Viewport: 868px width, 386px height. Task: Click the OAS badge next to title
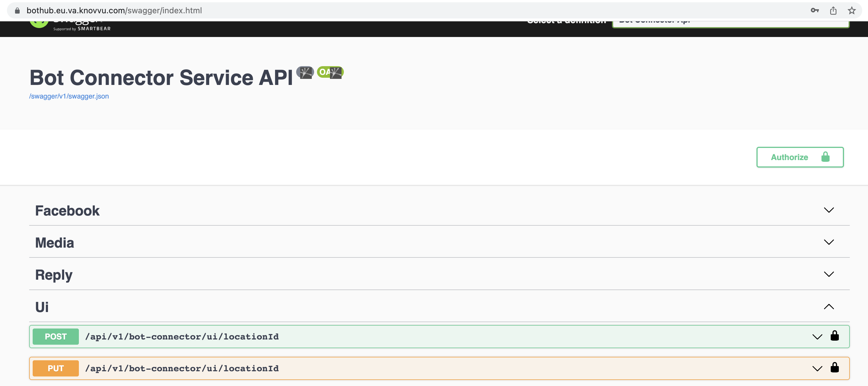pyautogui.click(x=330, y=72)
